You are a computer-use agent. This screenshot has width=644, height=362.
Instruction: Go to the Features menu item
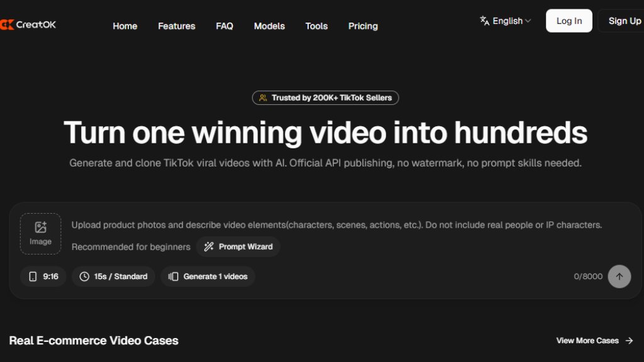pos(177,26)
